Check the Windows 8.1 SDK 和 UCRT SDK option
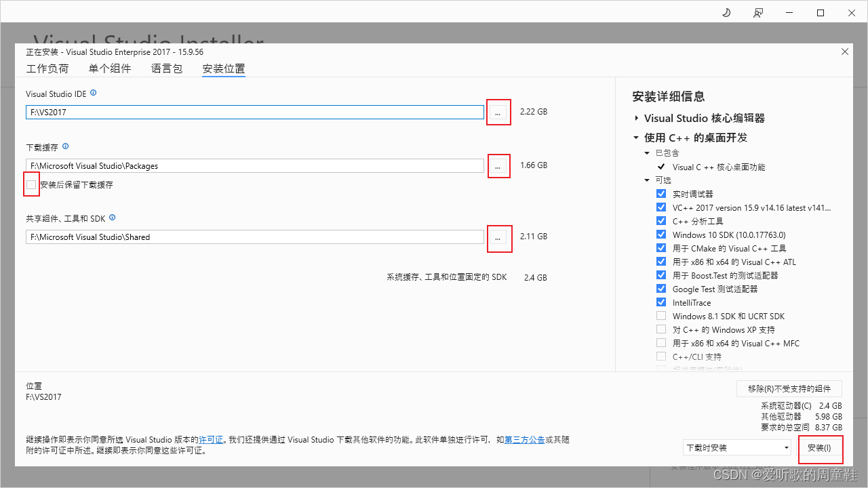 click(661, 315)
